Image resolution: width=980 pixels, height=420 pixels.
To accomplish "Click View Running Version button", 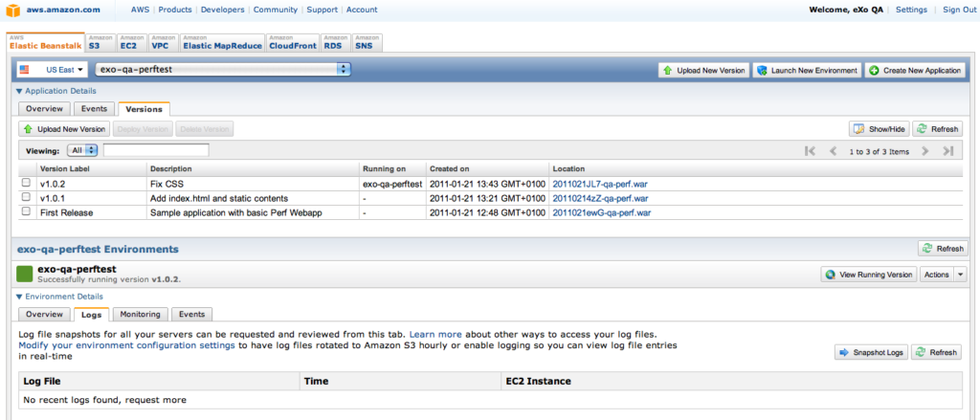I will [869, 275].
